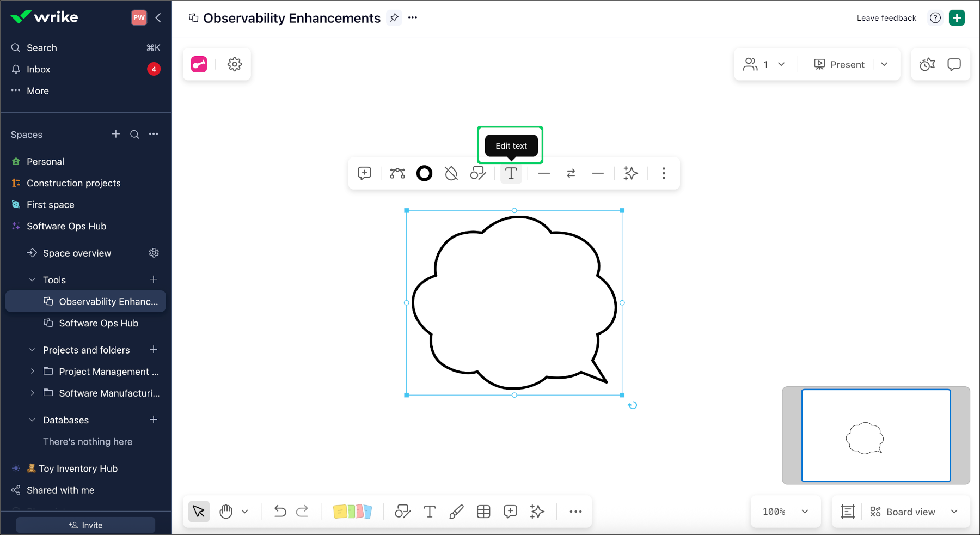Image resolution: width=980 pixels, height=535 pixels.
Task: Open Space overview in Software Ops Hub
Action: [76, 253]
